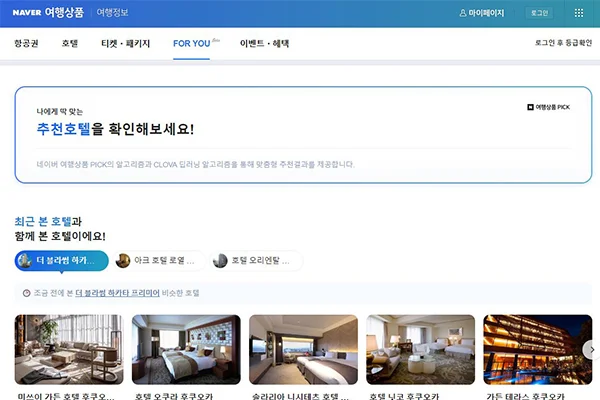This screenshot has width=600, height=400.
Task: Open 가든 테라스 후쿠오카 hotel thumbnail
Action: point(538,349)
